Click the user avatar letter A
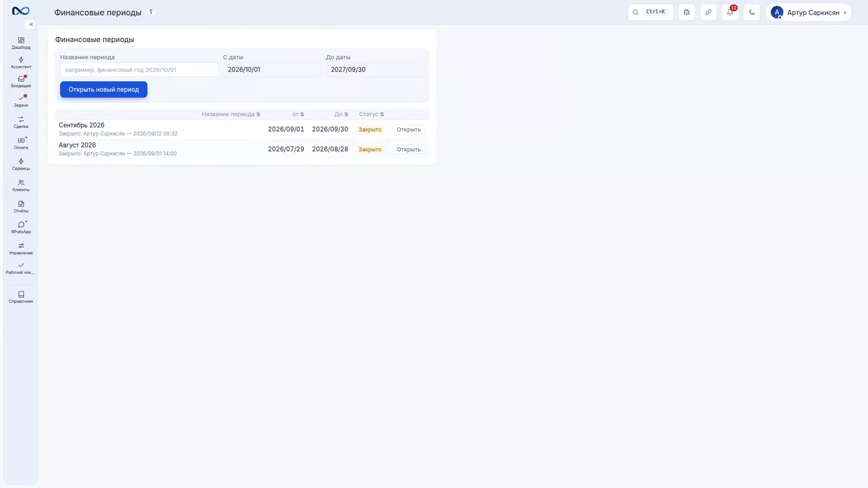The image size is (868, 488). click(x=777, y=12)
